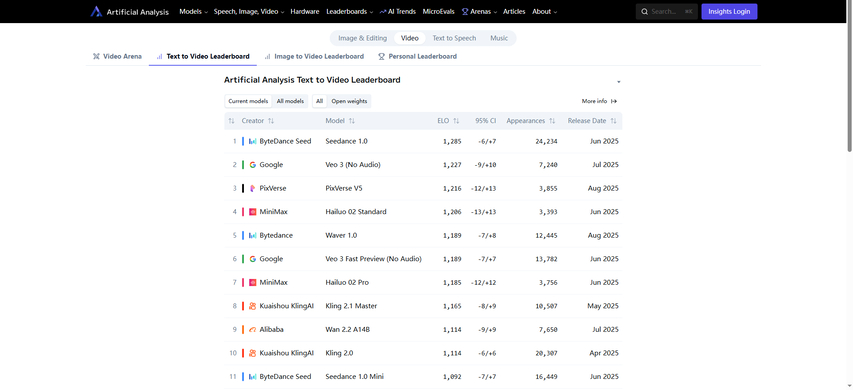Click MiniMax logo in Hailuo 02 Pro row
This screenshot has width=853, height=390.
[x=252, y=283]
